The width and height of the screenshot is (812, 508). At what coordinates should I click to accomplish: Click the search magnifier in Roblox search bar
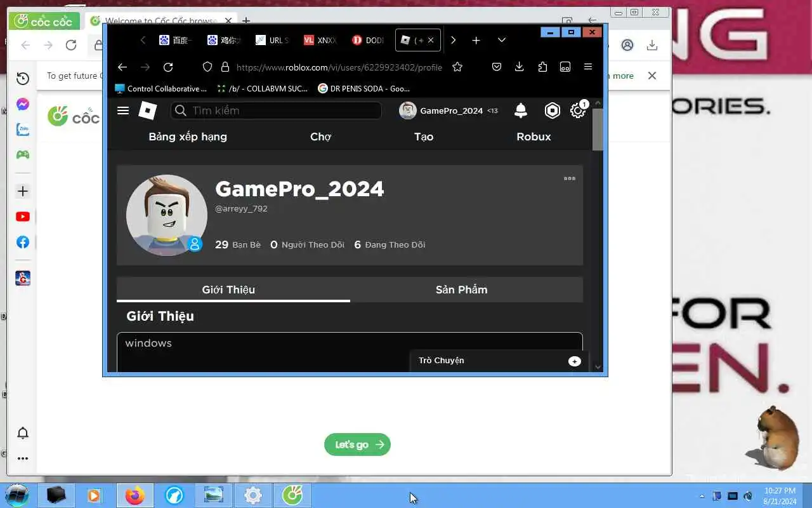coord(181,110)
